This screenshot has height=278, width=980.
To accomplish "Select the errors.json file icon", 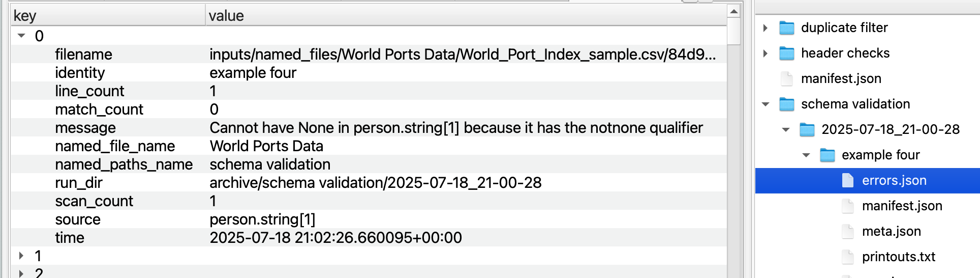I will tap(847, 180).
